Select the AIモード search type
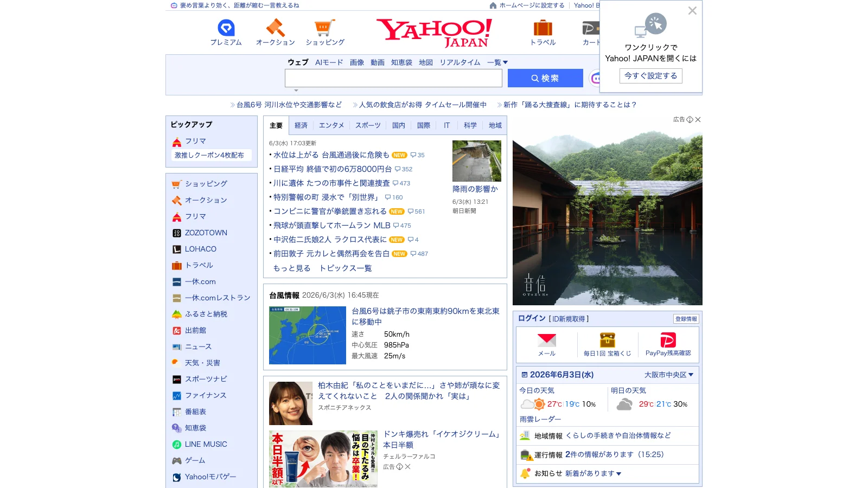 [x=329, y=62]
